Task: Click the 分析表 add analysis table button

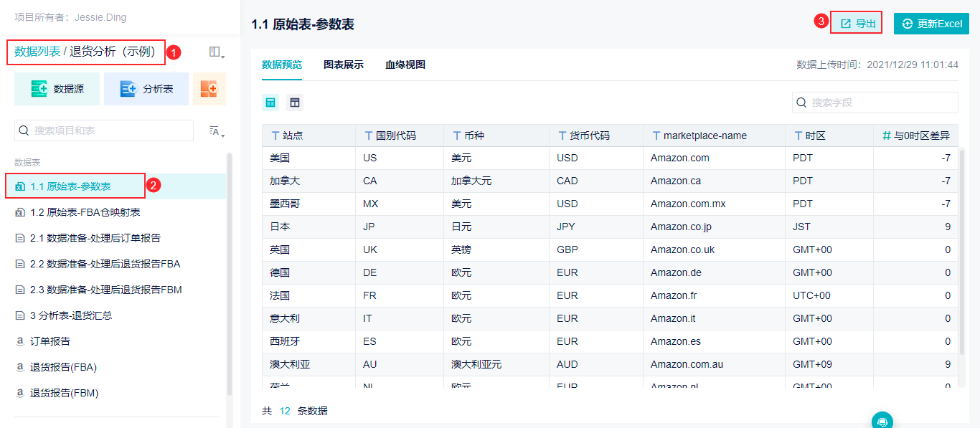Action: point(146,89)
